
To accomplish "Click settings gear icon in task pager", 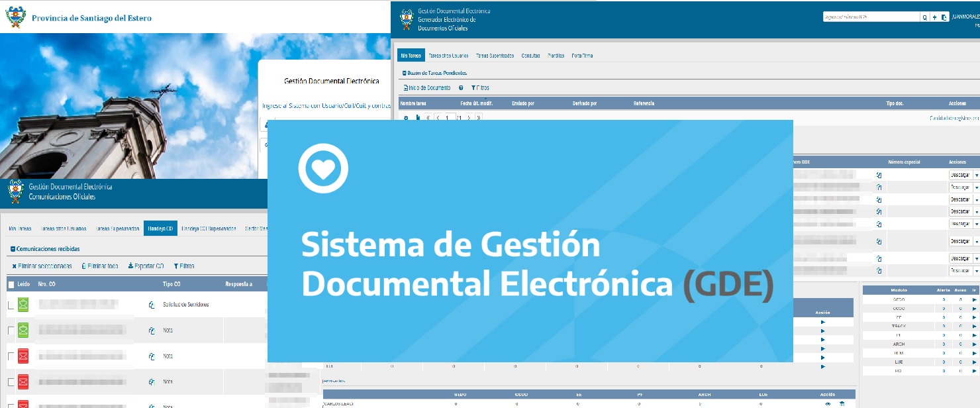I will [406, 117].
